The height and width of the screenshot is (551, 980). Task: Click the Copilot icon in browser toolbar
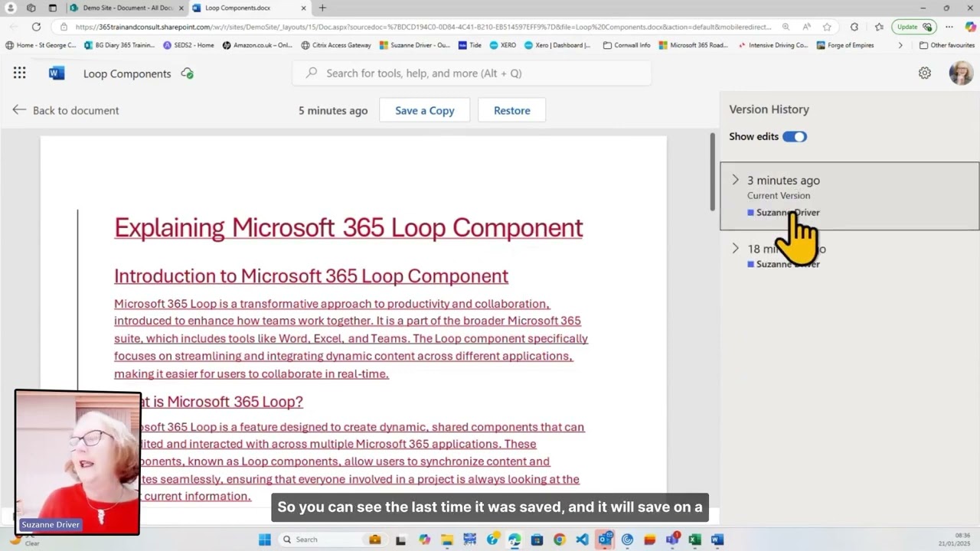coord(970,27)
